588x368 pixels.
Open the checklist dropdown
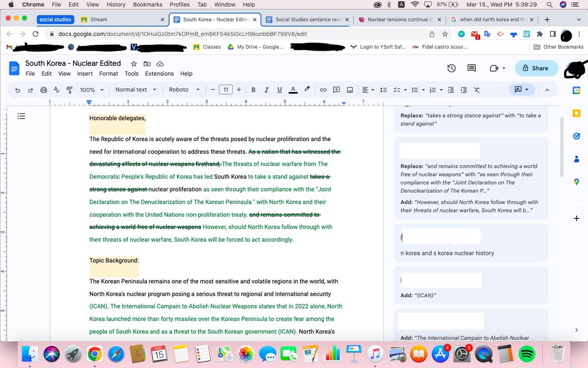tap(399, 90)
